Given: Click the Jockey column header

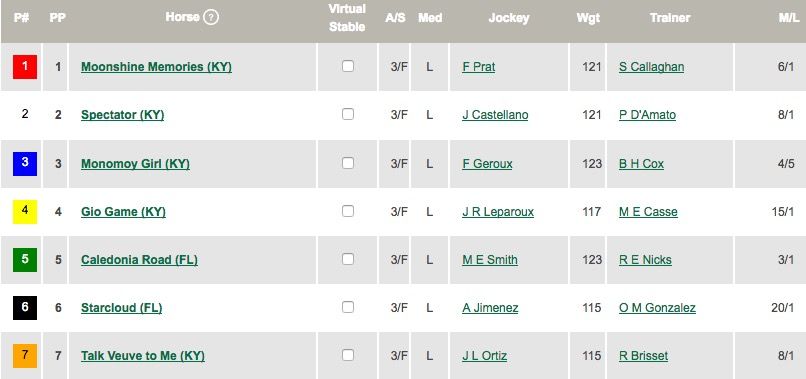Looking at the screenshot, I should [x=508, y=18].
